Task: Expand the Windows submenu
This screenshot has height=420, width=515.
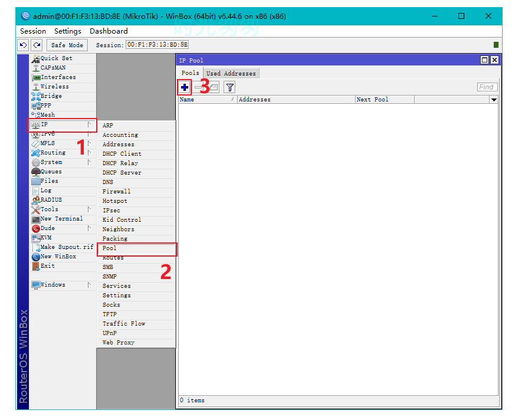Action: 63,285
